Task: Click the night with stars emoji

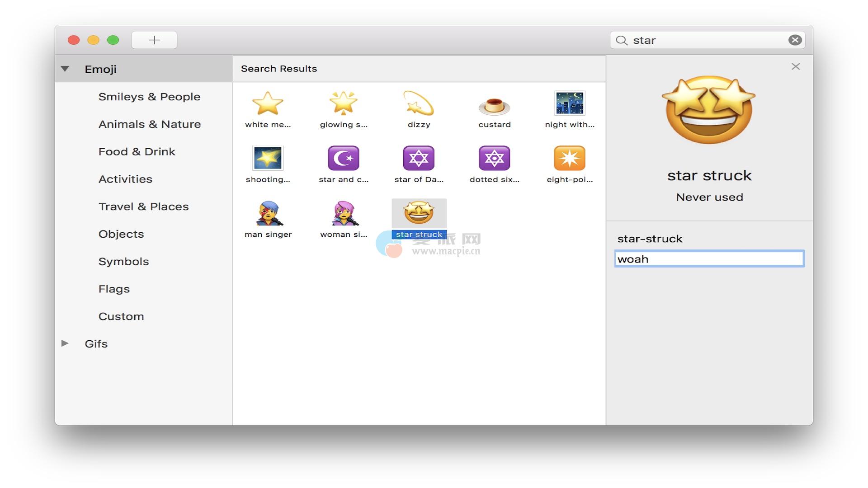Action: (569, 103)
